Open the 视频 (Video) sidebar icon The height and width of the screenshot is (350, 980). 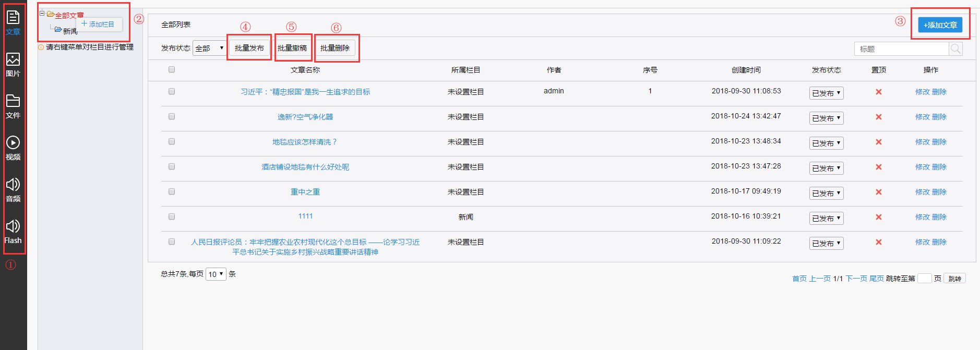point(13,148)
